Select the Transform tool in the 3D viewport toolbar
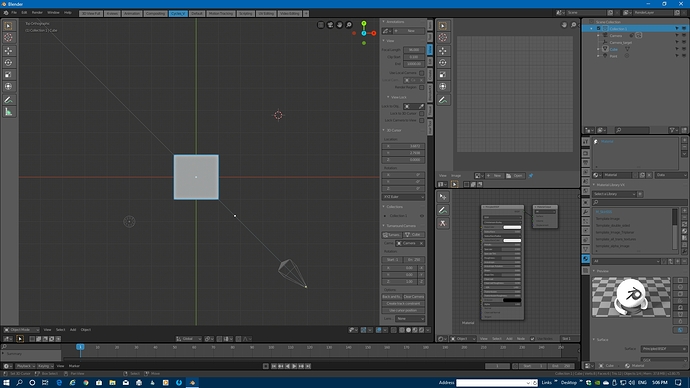This screenshot has height=388, width=690. (8, 86)
